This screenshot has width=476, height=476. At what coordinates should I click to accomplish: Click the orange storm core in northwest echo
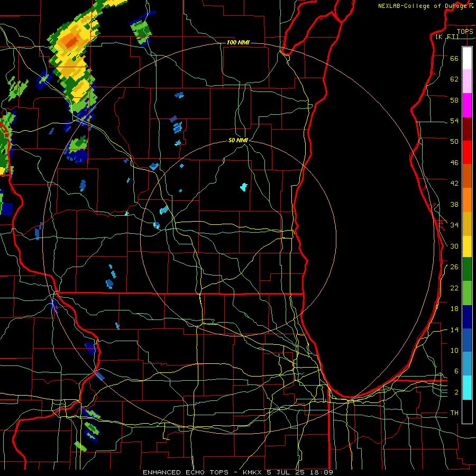tap(71, 41)
